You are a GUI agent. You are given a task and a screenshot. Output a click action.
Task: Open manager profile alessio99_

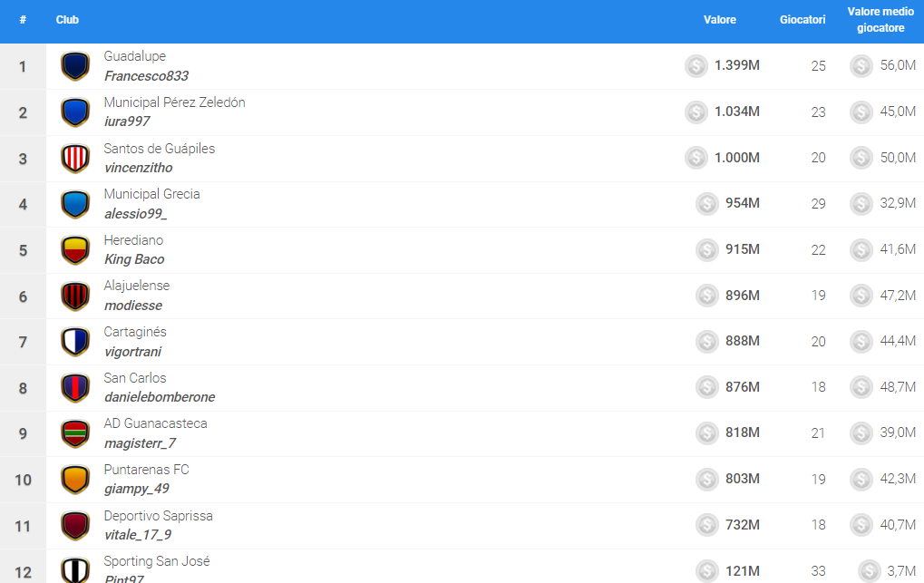[x=135, y=214]
